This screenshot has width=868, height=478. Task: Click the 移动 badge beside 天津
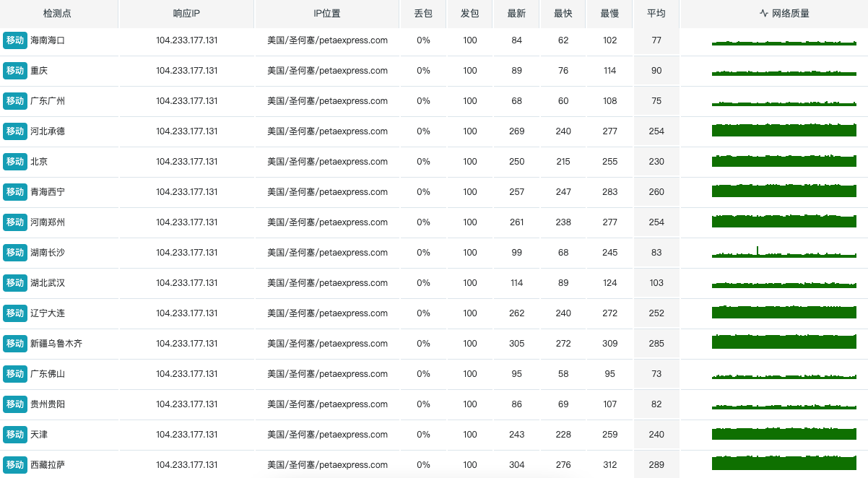(x=15, y=435)
